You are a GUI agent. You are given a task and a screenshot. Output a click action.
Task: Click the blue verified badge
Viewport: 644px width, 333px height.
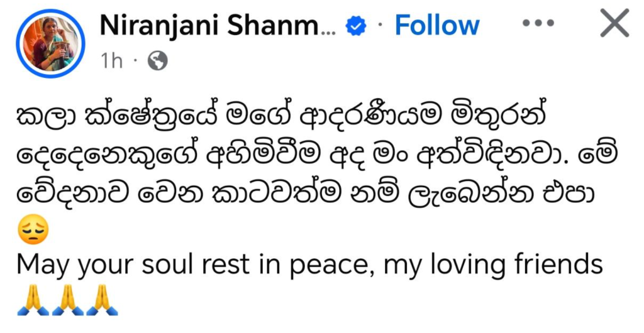point(357,26)
